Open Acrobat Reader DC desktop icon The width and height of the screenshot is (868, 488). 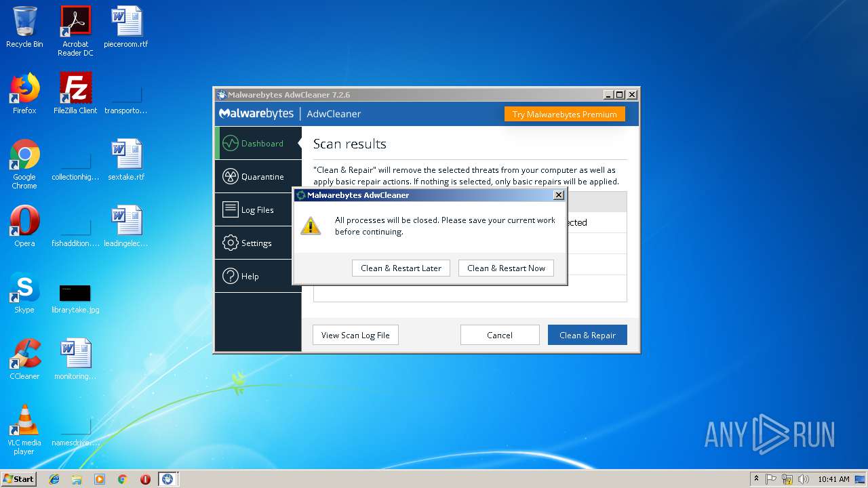75,31
